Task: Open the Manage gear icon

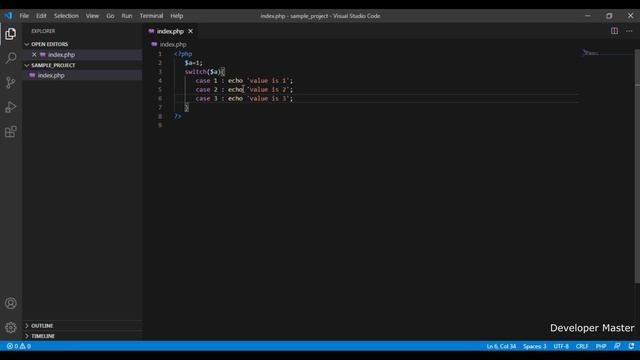Action: [x=11, y=327]
